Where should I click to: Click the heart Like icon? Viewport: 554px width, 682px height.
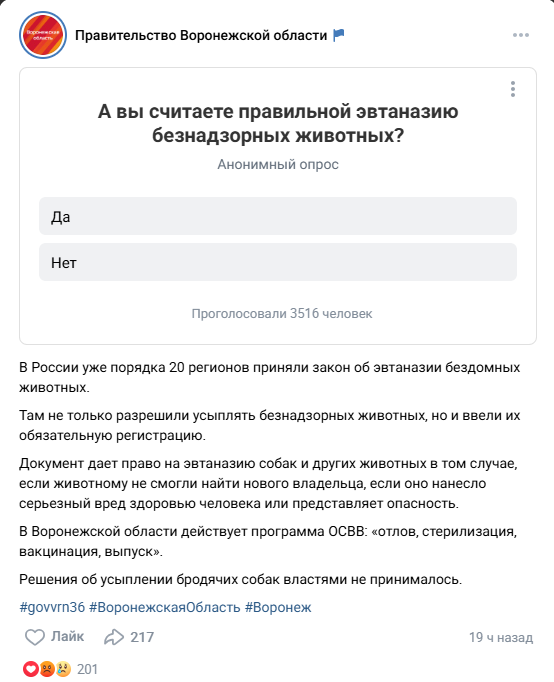coord(35,637)
